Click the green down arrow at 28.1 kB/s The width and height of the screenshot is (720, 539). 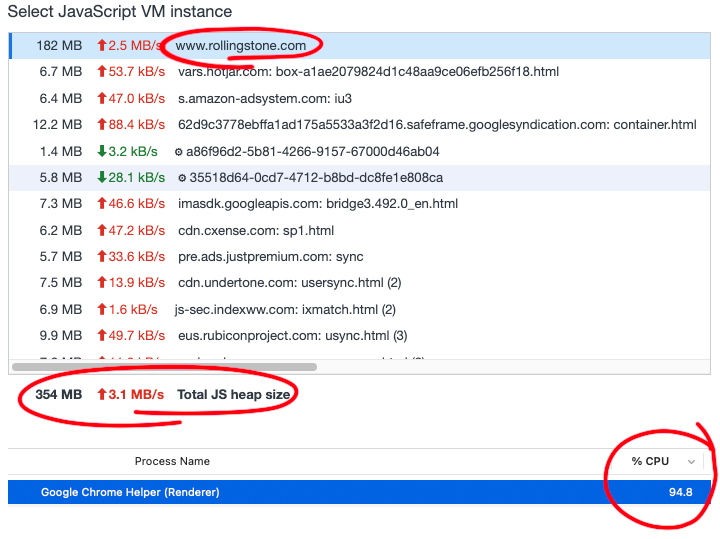click(102, 177)
